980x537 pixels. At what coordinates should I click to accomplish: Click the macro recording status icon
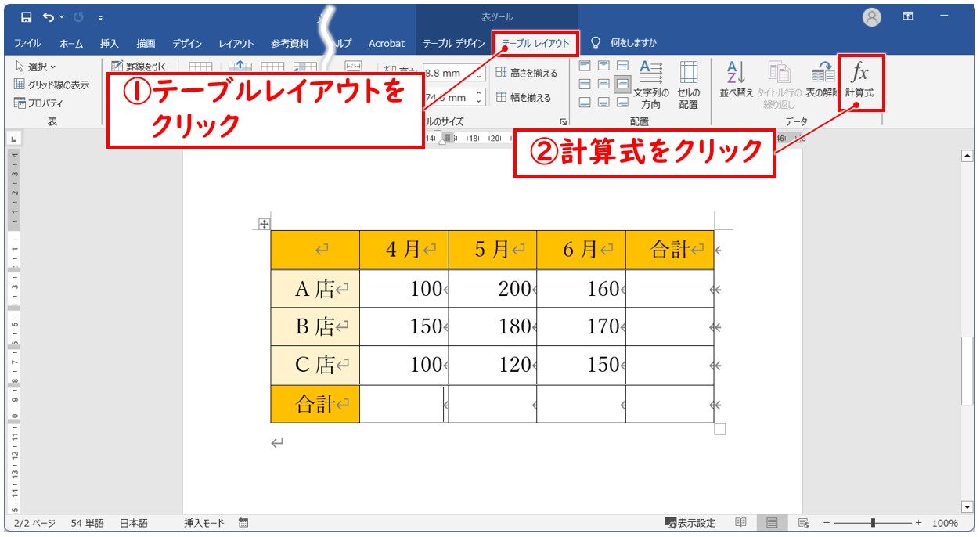[x=243, y=523]
